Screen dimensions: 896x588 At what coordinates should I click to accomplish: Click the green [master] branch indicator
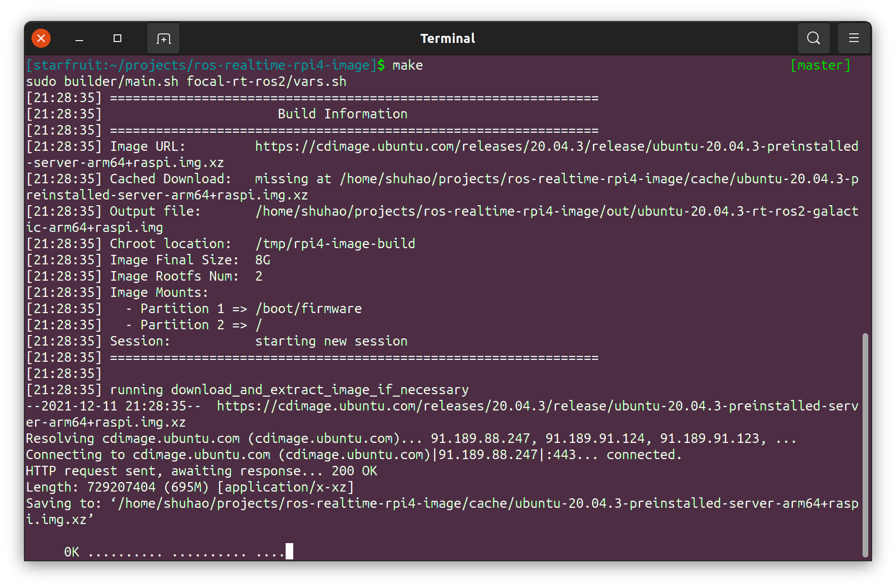tap(820, 65)
